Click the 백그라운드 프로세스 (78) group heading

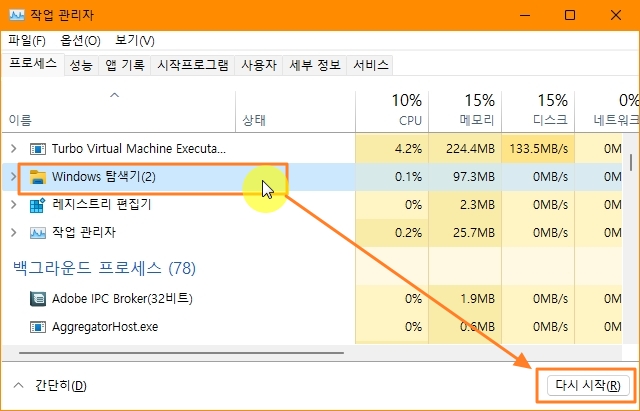pos(104,268)
